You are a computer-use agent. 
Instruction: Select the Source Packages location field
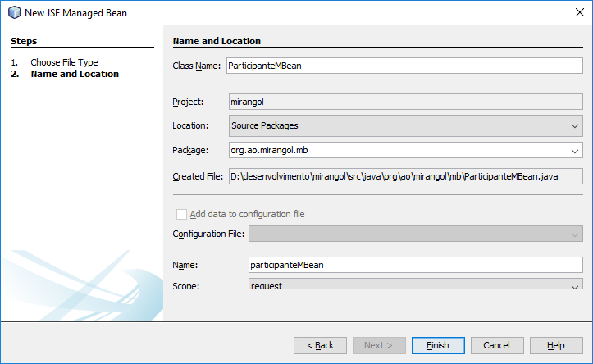(405, 126)
